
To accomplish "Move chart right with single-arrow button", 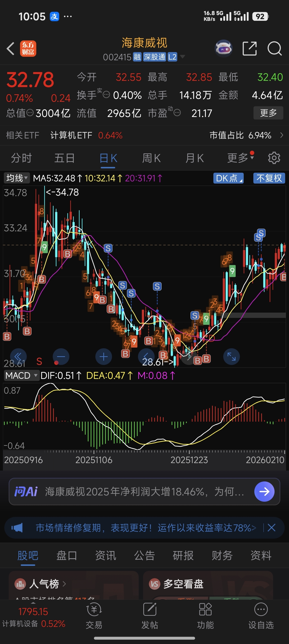I will (189, 356).
